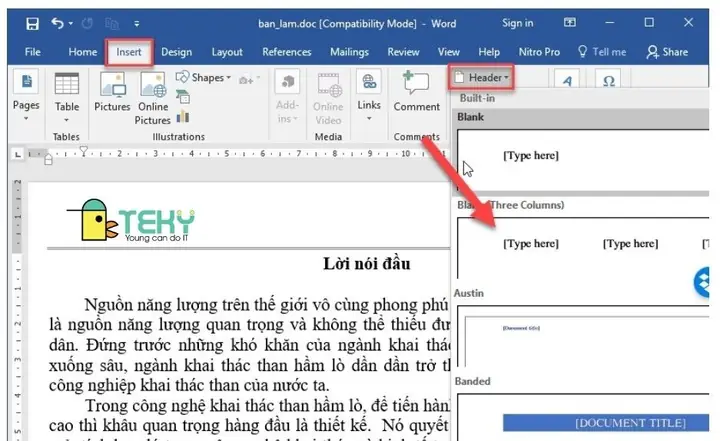
Task: Go to the Layout tab
Action: coord(227,52)
